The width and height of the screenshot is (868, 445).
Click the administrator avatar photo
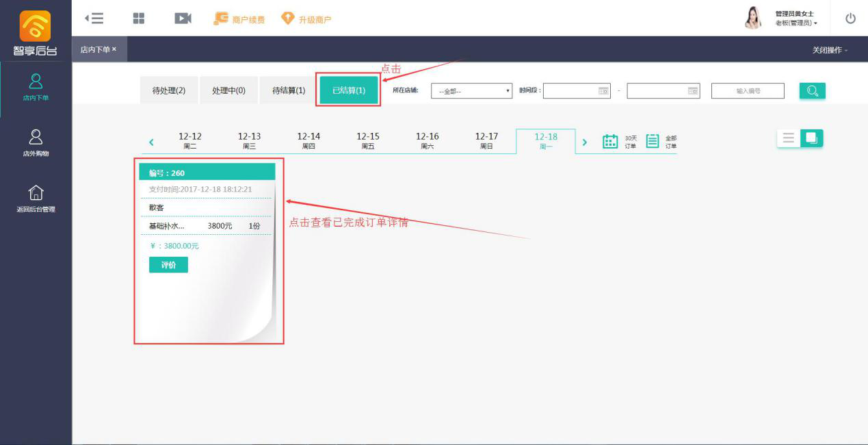(x=753, y=18)
